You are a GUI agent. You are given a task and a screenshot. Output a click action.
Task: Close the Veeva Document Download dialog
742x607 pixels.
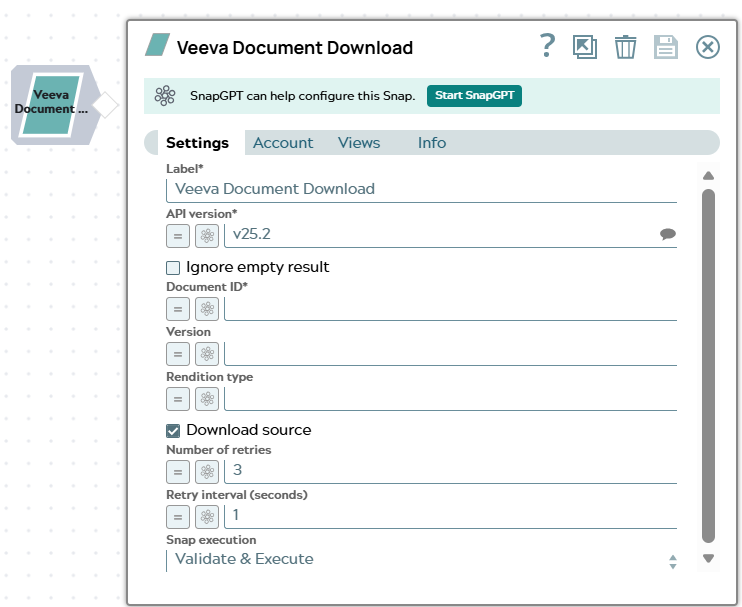(x=707, y=47)
